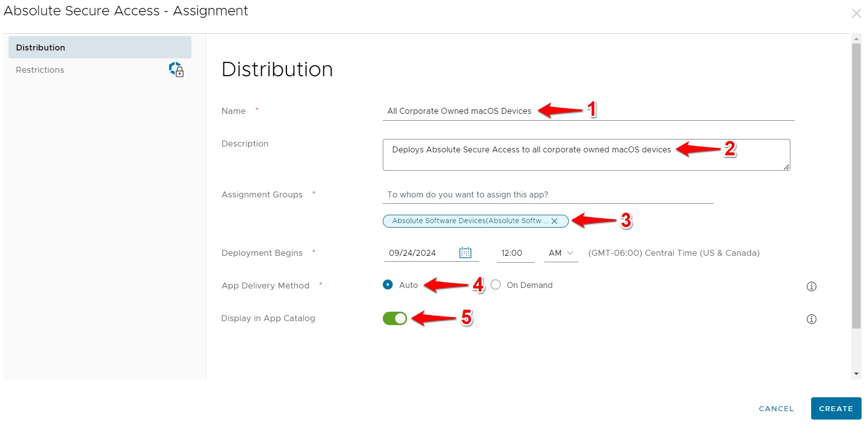Select the On Demand radio button
The width and height of the screenshot is (868, 425).
(496, 285)
